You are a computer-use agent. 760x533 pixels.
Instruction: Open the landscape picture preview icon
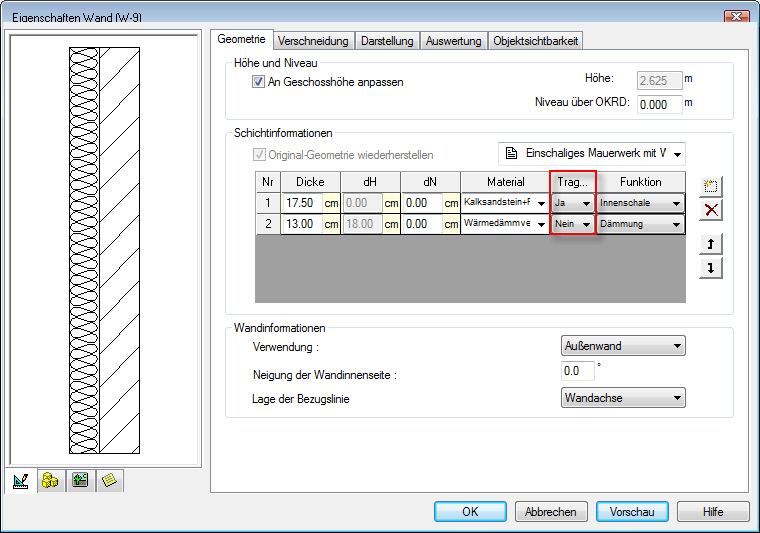click(80, 481)
